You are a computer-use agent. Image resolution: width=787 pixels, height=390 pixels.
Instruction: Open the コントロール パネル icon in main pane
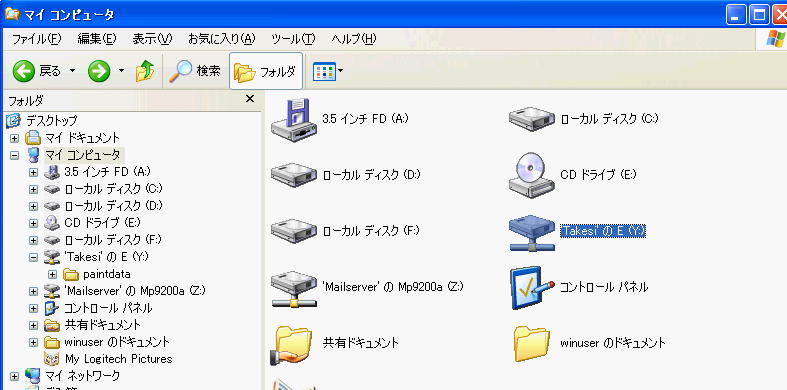[x=532, y=288]
